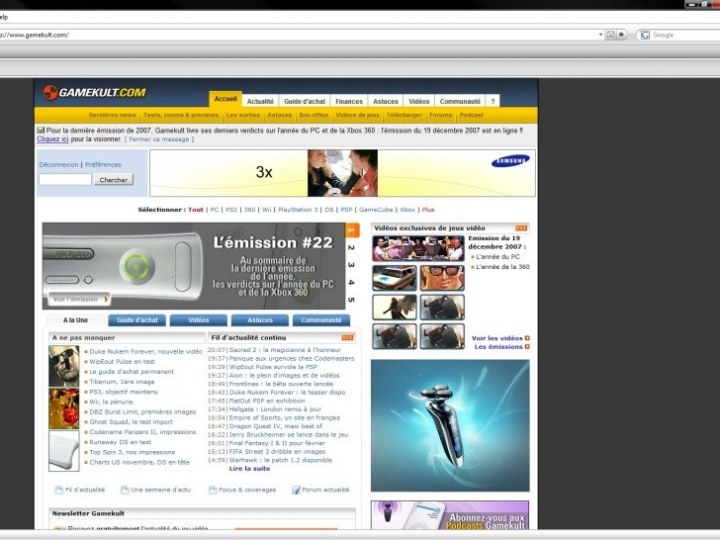Filter by PlayStation 3 platform

click(x=298, y=210)
